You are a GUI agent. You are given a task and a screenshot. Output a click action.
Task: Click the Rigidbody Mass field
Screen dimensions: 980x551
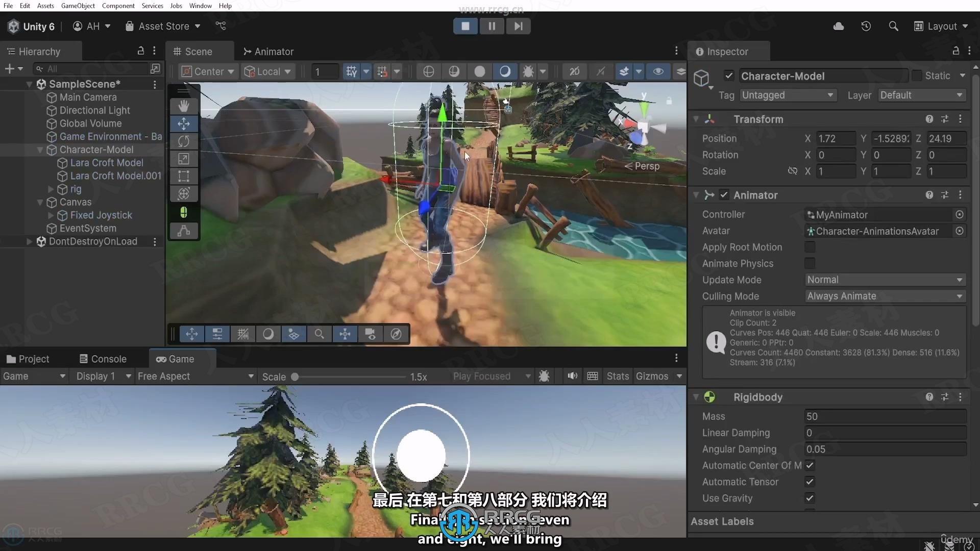885,417
